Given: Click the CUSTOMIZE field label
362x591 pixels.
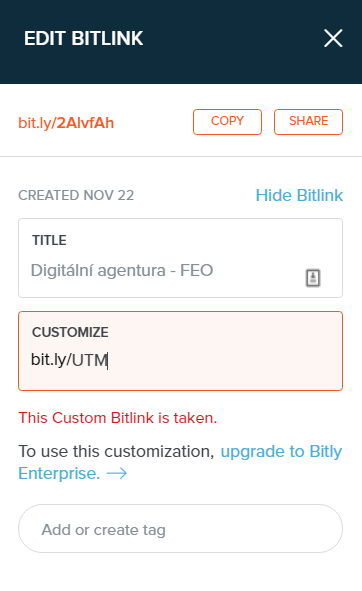Looking at the screenshot, I should point(70,332).
